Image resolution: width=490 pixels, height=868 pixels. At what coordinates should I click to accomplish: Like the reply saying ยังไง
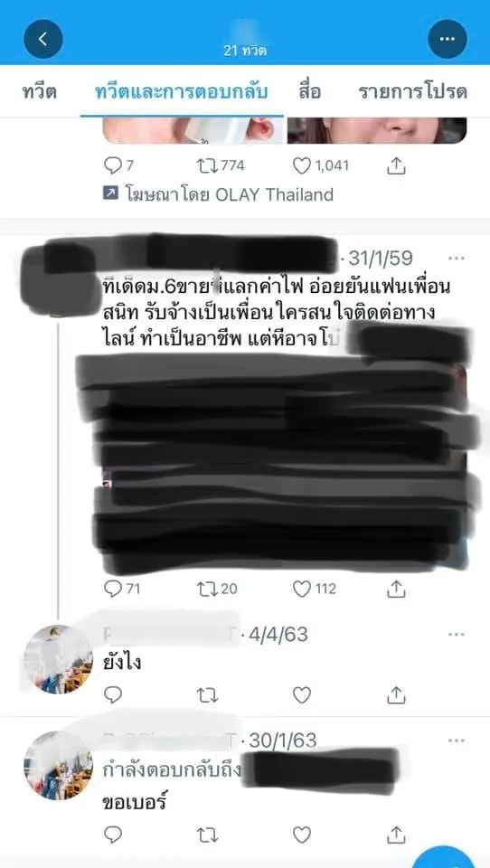(302, 695)
